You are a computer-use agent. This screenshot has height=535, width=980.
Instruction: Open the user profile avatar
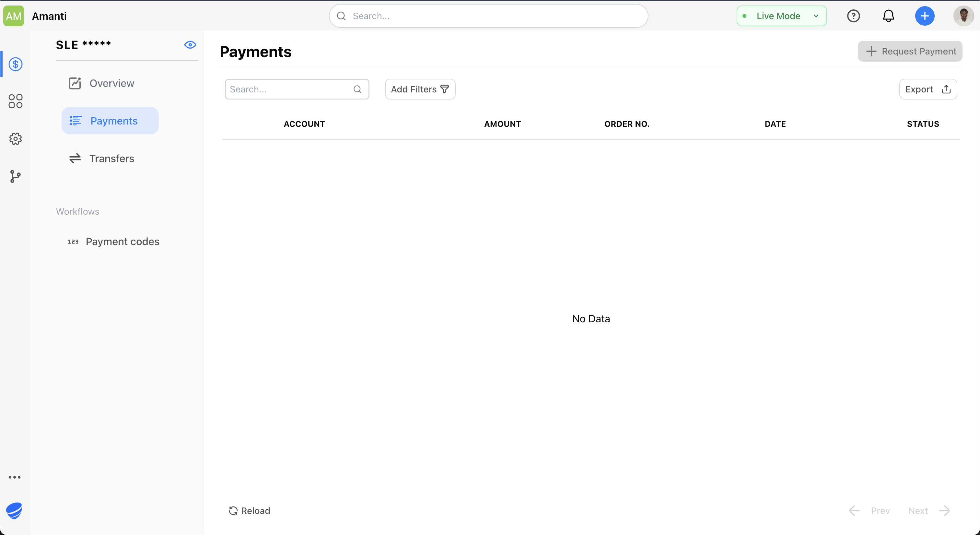tap(963, 16)
